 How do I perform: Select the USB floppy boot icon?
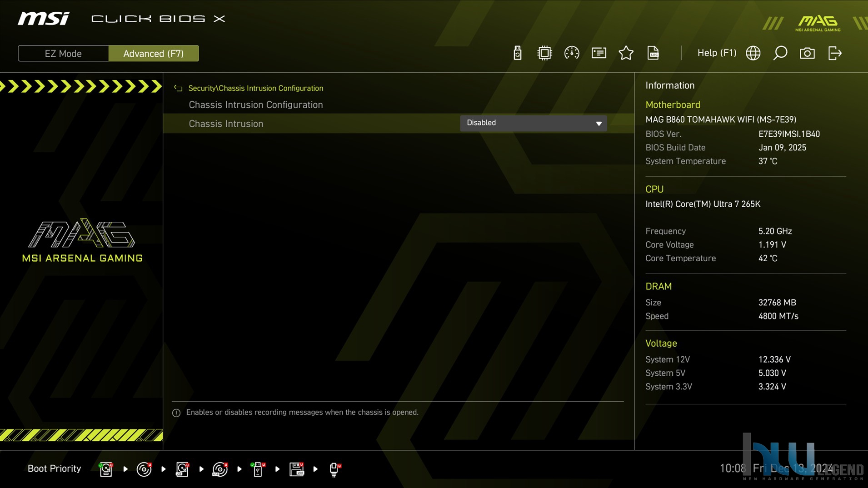point(296,469)
